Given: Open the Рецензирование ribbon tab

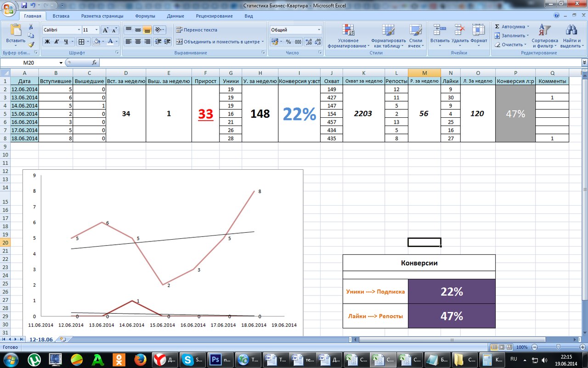Looking at the screenshot, I should pos(214,16).
